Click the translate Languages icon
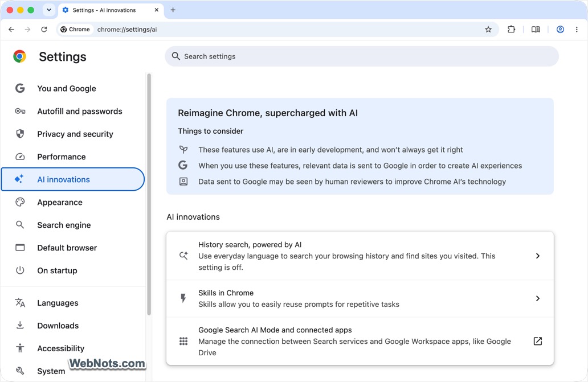Screen dimensions: 588x382 pyautogui.click(x=20, y=303)
